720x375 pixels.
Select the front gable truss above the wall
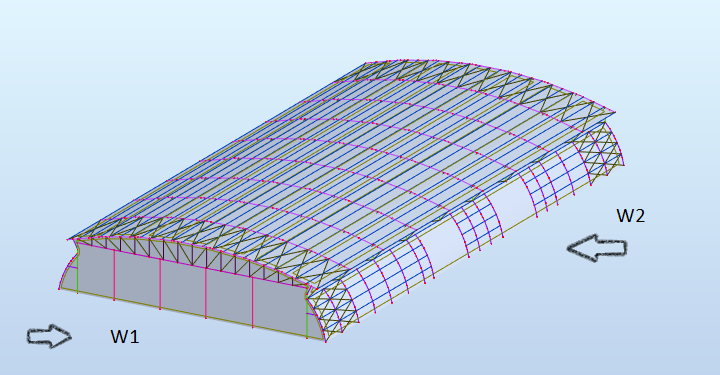[x=193, y=258]
